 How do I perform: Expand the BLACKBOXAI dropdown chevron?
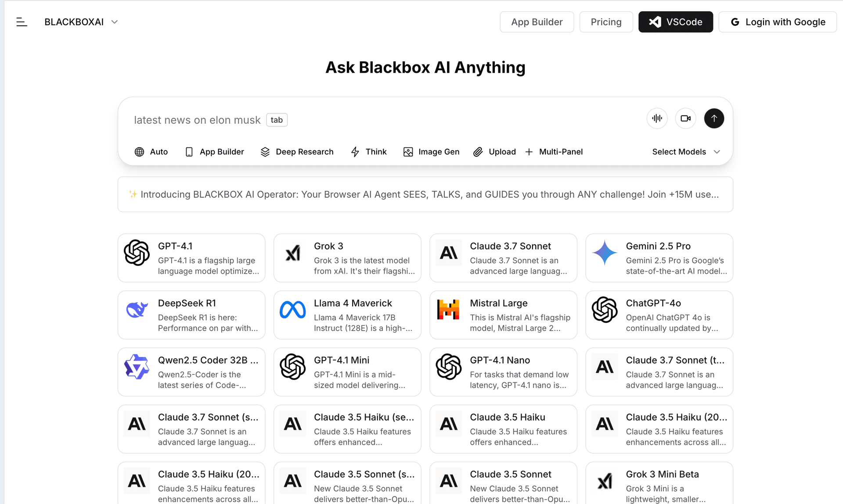pos(115,22)
